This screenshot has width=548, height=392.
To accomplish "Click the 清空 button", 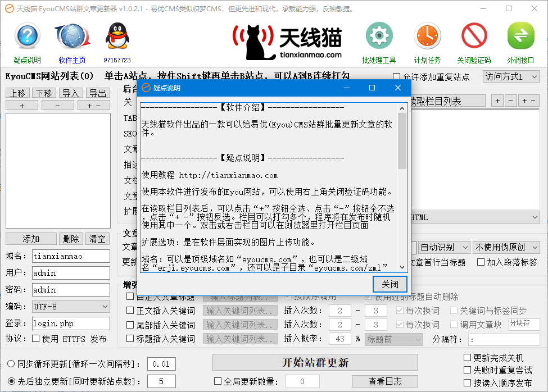I will (97, 239).
